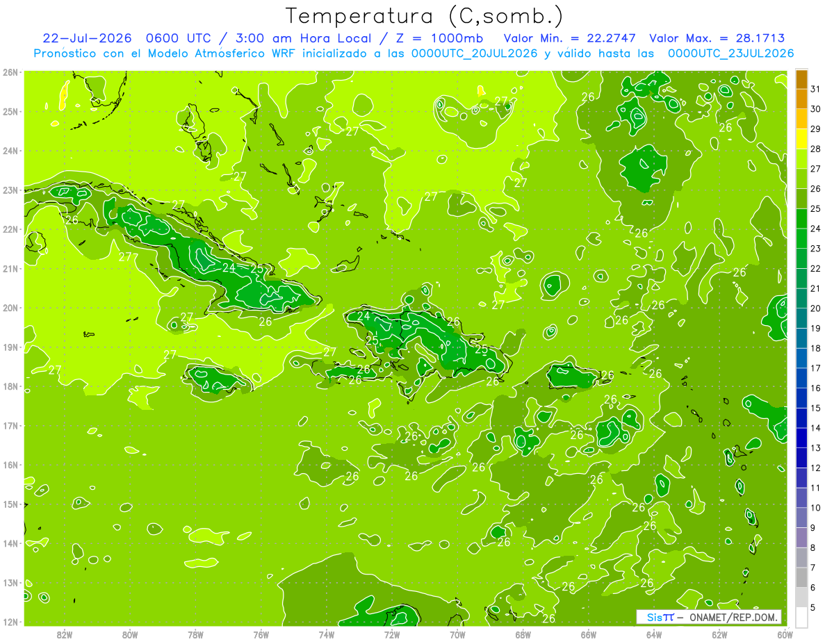
Task: Click legend value 20 on color scale
Action: point(815,308)
